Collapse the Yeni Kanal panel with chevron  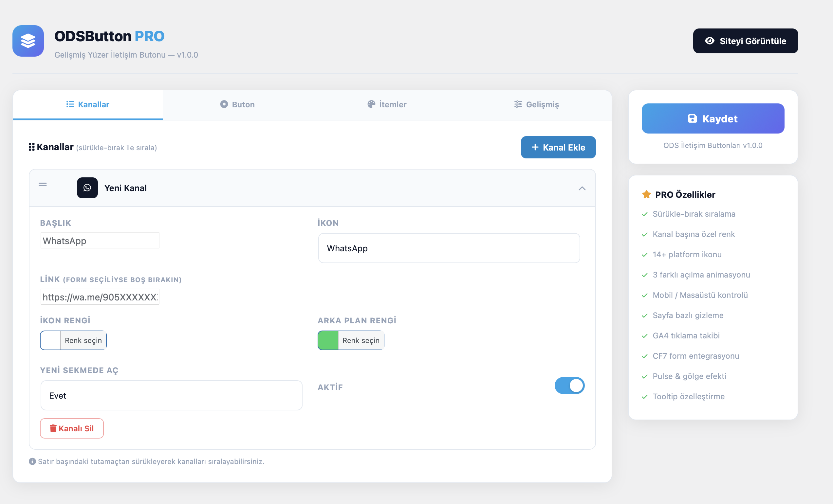click(582, 188)
